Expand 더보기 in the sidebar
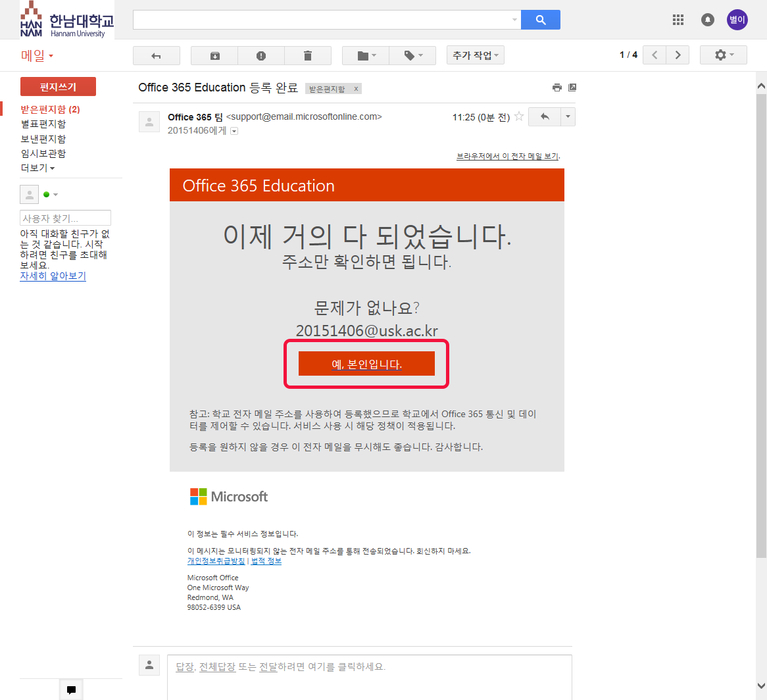This screenshot has height=700, width=767. 37,168
